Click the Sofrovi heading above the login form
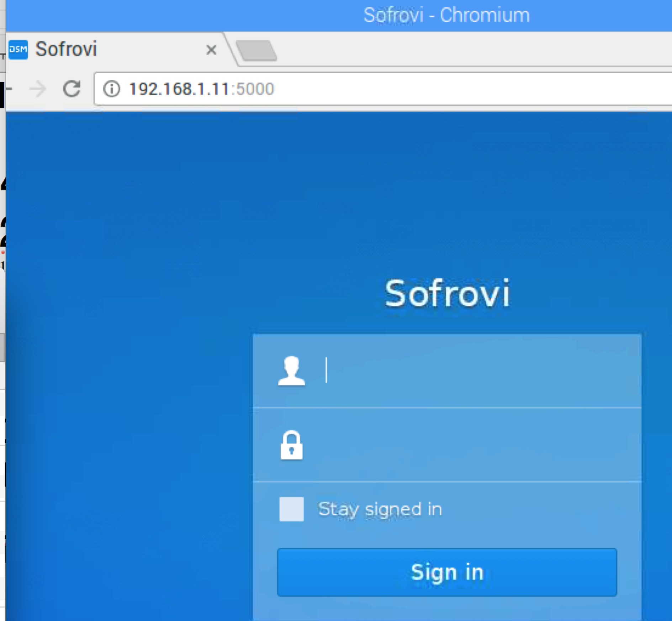This screenshot has height=621, width=672. pos(447,293)
